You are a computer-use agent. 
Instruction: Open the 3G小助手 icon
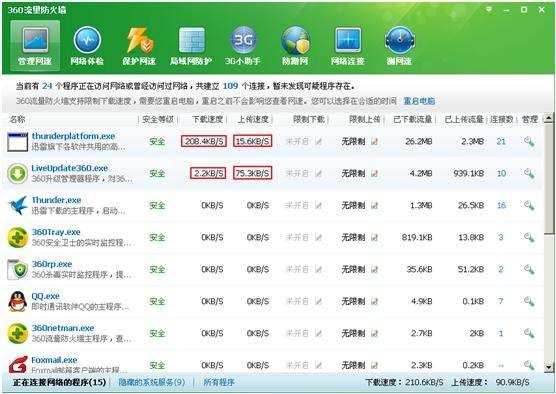tap(243, 46)
